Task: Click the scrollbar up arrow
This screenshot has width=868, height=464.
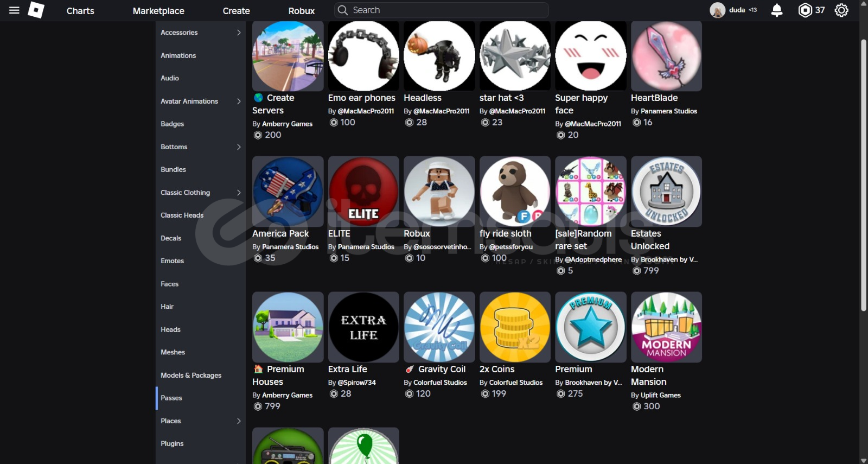Action: [864, 3]
